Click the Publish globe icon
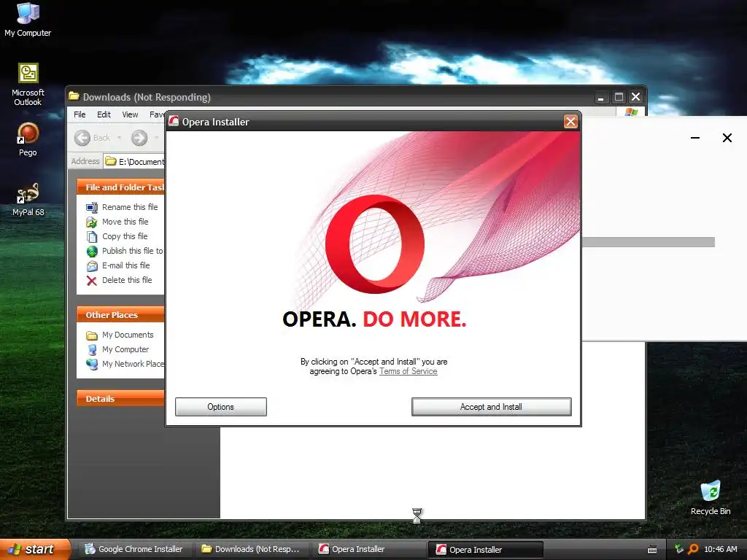The image size is (747, 560). point(91,252)
